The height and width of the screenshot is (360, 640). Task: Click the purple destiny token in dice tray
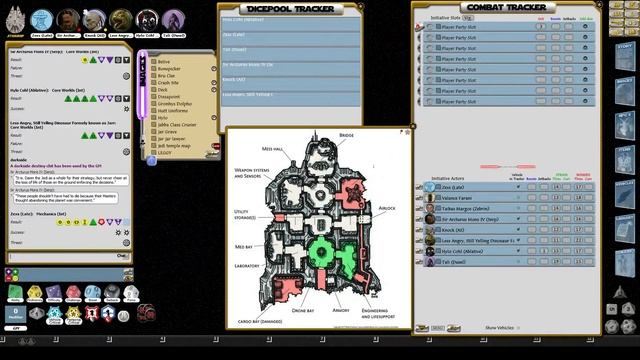click(x=8, y=271)
